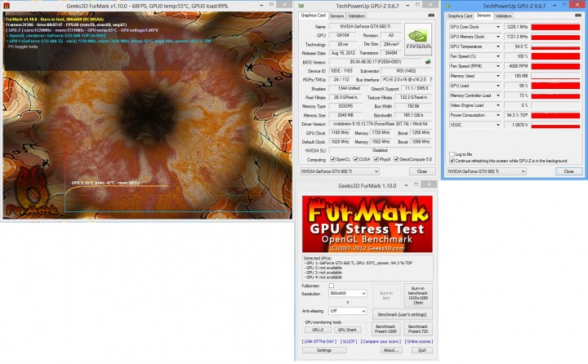Run Benchmark Preset:720
Viewport: 588px width, 364px height.
coord(418,329)
